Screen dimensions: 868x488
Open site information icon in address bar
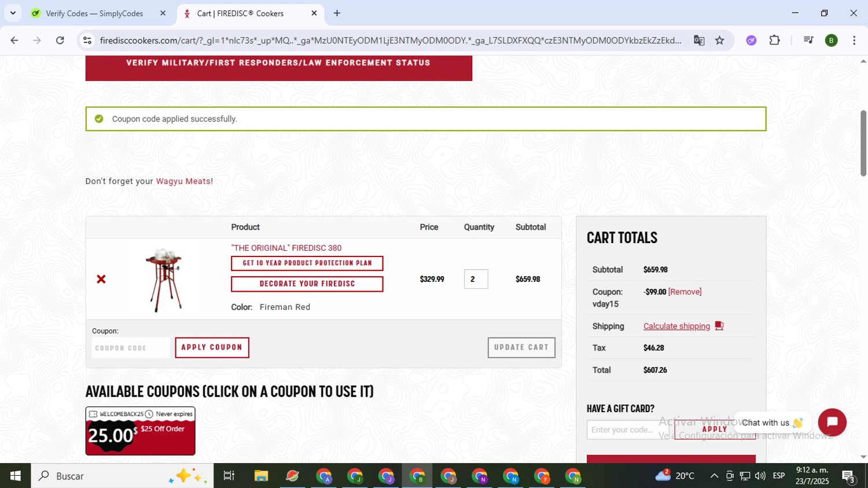tap(87, 41)
